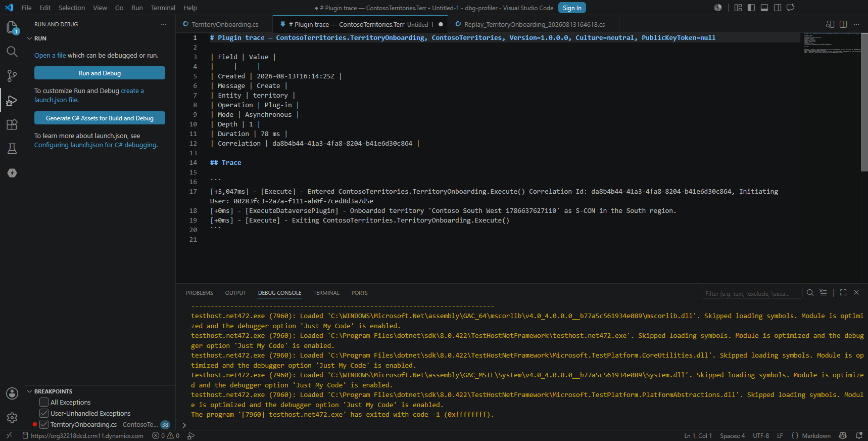This screenshot has height=441, width=868.
Task: Select the Run and Debug activity icon
Action: click(x=12, y=101)
